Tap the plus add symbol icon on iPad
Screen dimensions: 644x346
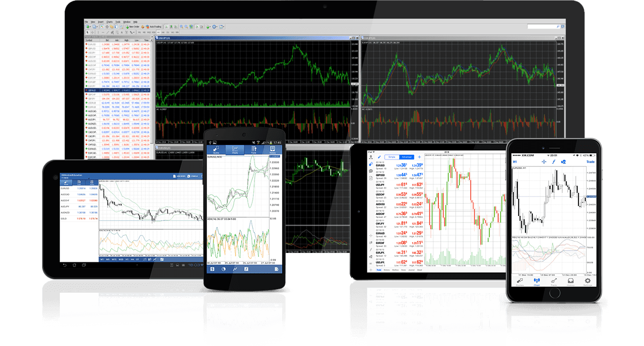pyautogui.click(x=419, y=157)
